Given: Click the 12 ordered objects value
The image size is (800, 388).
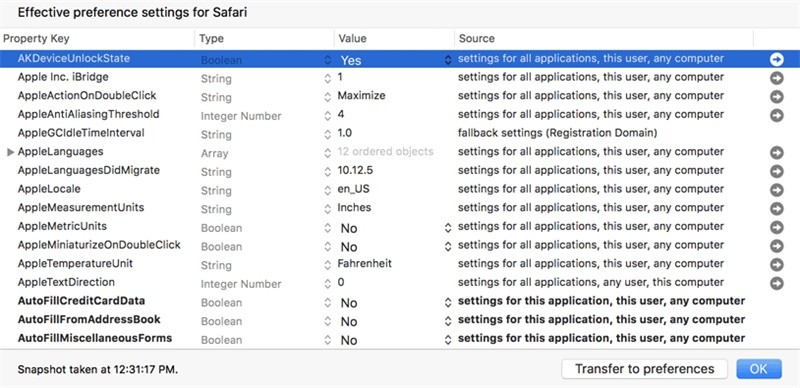Looking at the screenshot, I should pyautogui.click(x=385, y=152).
